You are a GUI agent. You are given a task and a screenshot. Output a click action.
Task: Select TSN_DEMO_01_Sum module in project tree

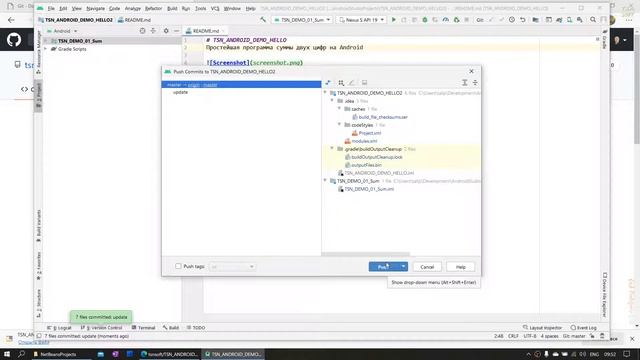click(x=80, y=41)
